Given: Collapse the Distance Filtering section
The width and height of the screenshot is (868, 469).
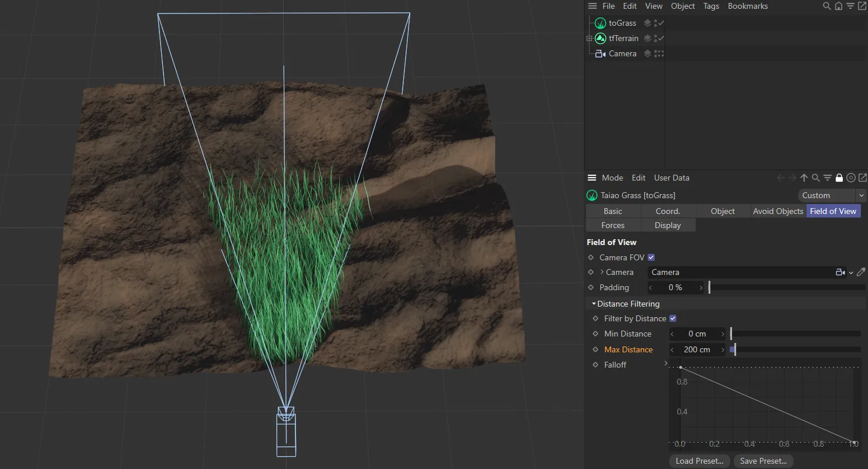Looking at the screenshot, I should pyautogui.click(x=594, y=304).
